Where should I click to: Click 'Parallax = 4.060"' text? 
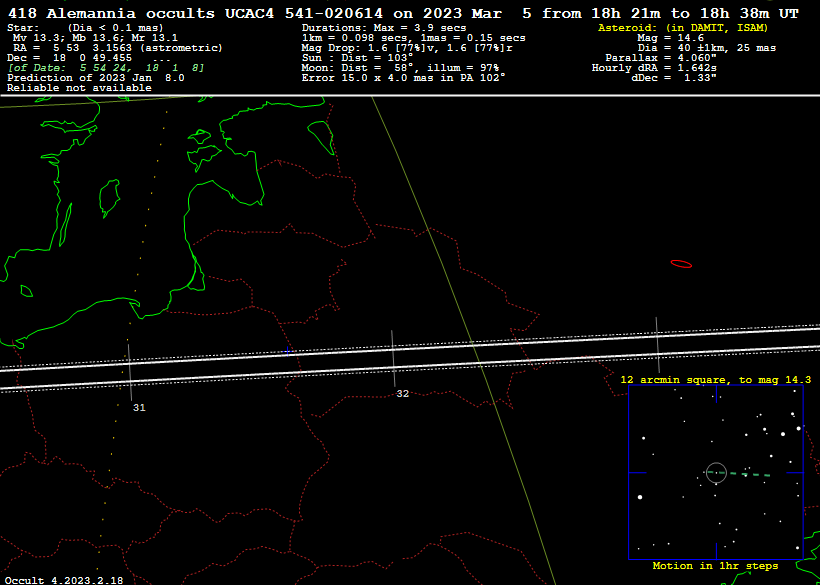pyautogui.click(x=660, y=58)
